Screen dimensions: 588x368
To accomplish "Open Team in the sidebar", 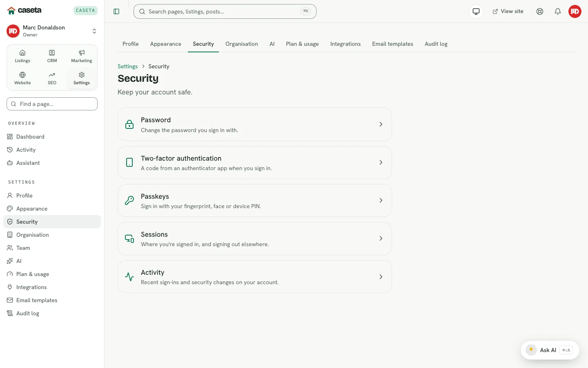I will click(x=52, y=248).
